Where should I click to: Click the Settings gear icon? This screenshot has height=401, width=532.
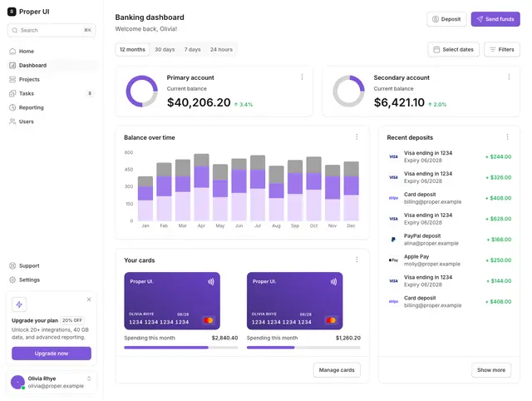pos(12,280)
